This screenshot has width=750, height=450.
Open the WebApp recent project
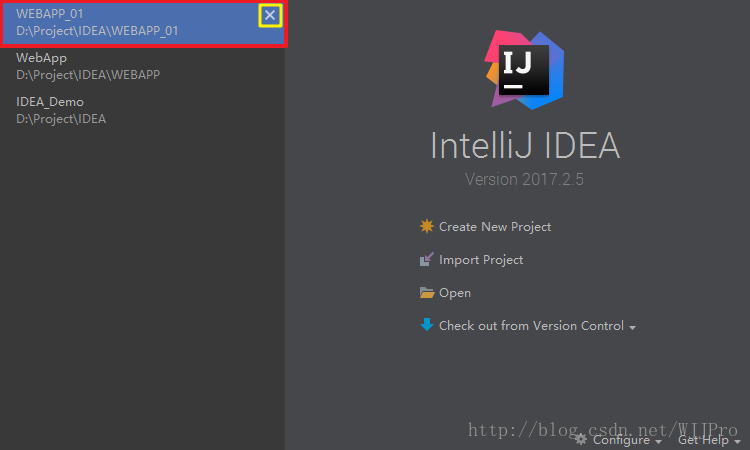(88, 66)
